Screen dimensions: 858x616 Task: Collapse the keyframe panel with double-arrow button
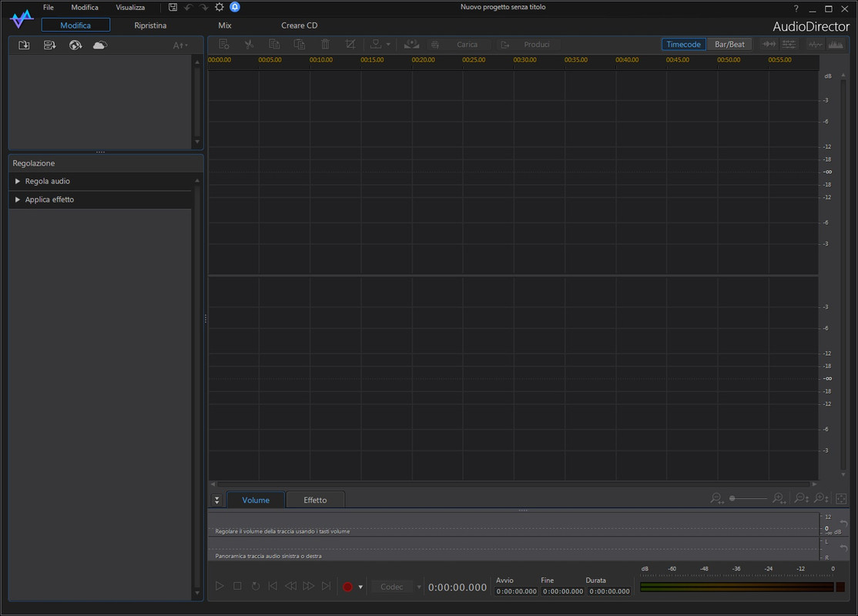pyautogui.click(x=216, y=500)
